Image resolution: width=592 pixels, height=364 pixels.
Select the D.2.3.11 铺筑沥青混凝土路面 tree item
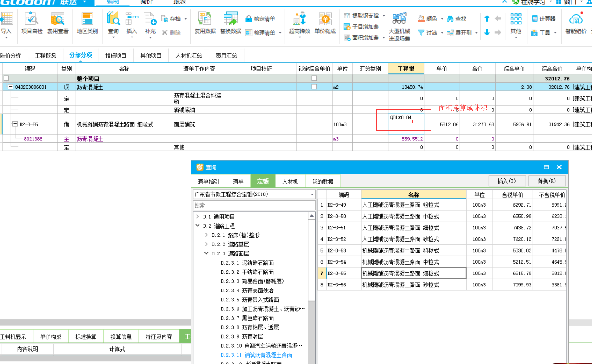click(256, 355)
